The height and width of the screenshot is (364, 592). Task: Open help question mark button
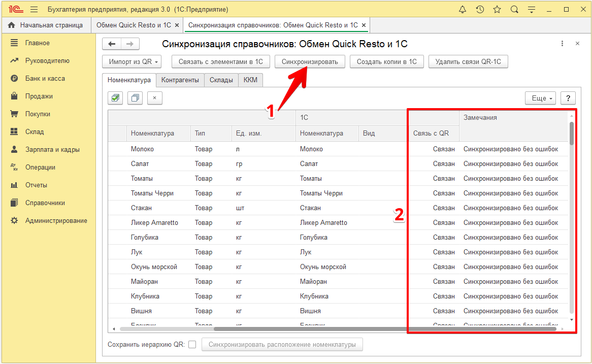(568, 98)
